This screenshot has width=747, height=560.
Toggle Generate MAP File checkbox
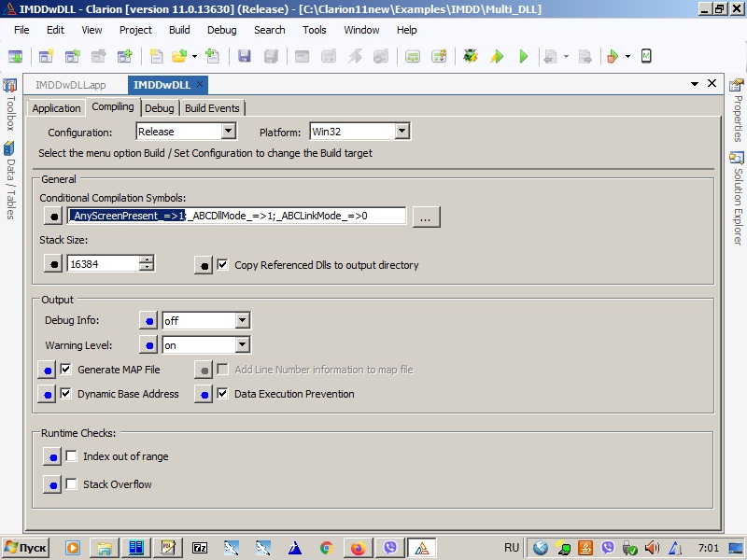66,370
